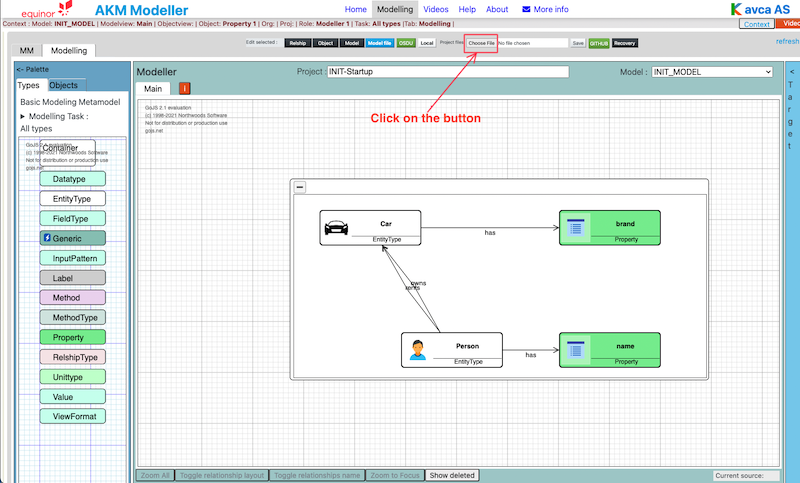Click the Choose File button
This screenshot has width=800, height=483.
tap(481, 43)
